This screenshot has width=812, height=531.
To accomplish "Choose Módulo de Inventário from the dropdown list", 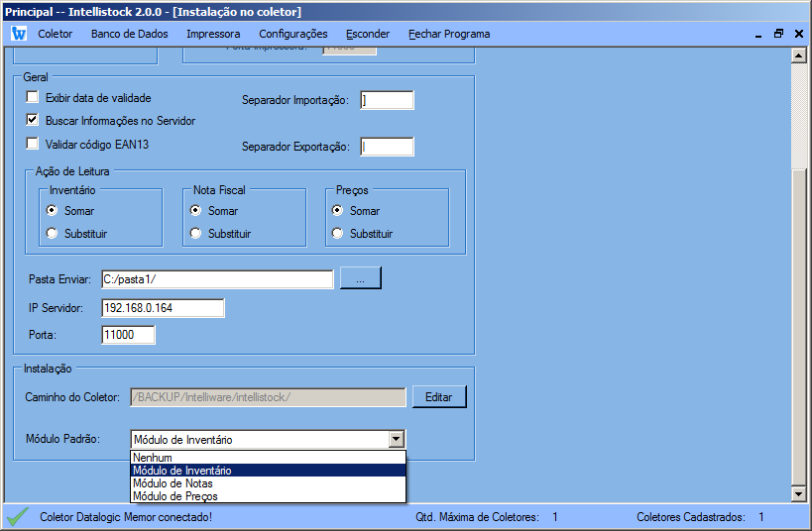I will (x=268, y=471).
